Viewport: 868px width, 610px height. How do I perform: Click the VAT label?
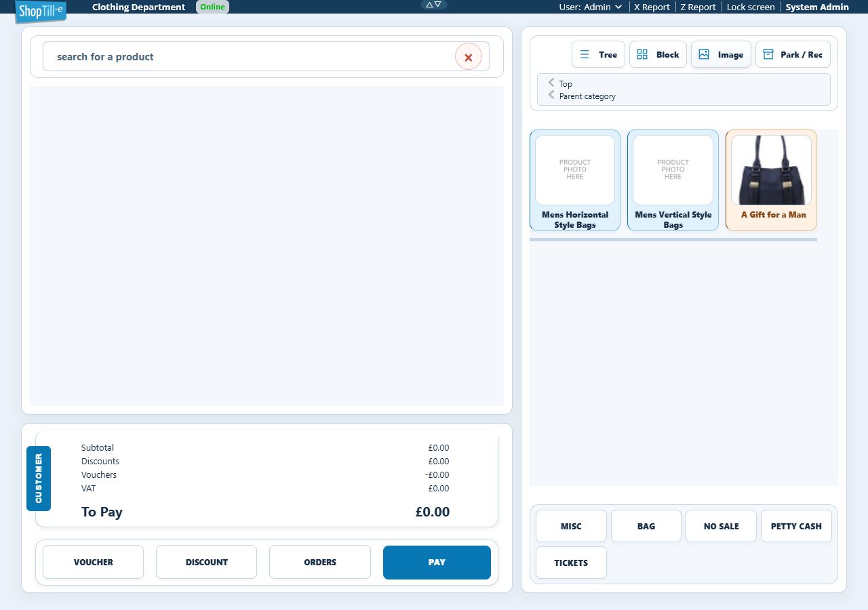[88, 488]
